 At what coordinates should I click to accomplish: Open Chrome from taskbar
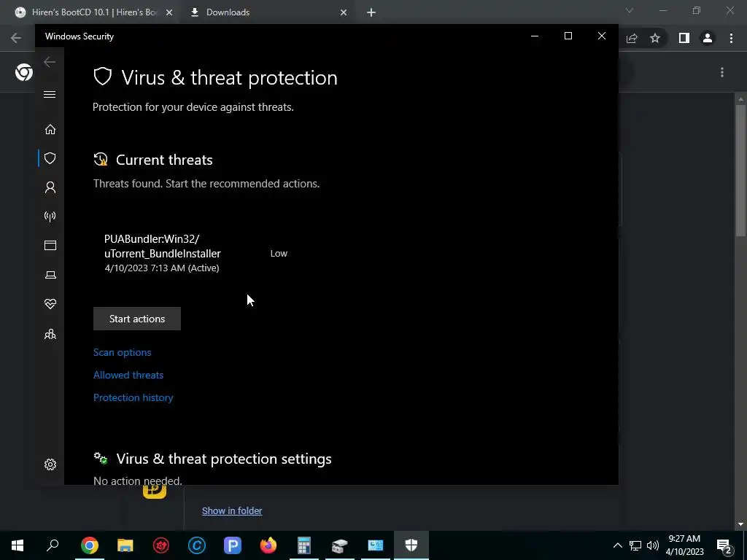click(x=89, y=545)
